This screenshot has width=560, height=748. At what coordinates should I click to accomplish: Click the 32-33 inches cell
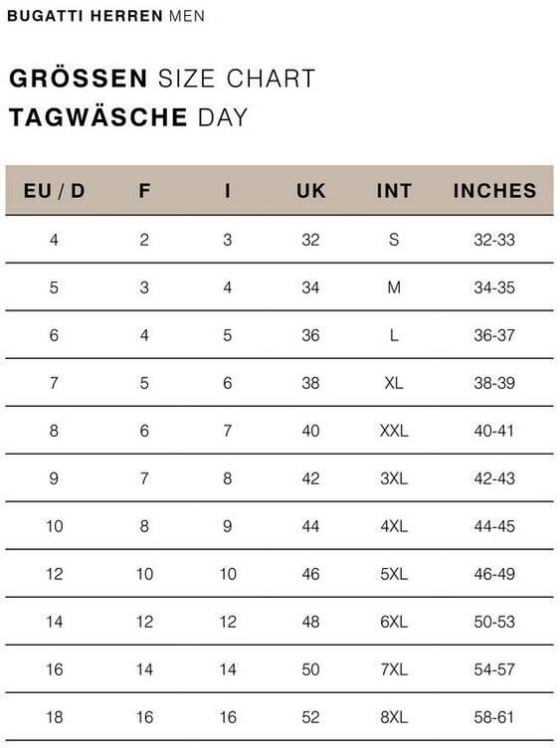[x=494, y=240]
